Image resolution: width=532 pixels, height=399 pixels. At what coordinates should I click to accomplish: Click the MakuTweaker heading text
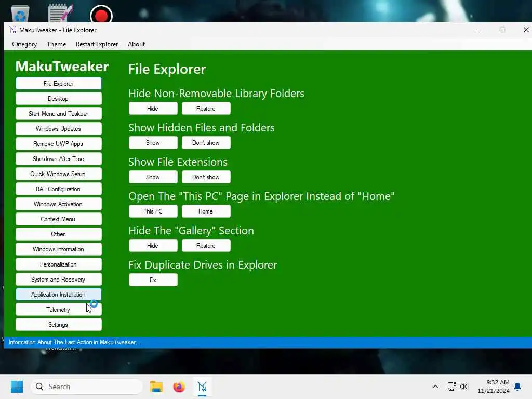(62, 66)
